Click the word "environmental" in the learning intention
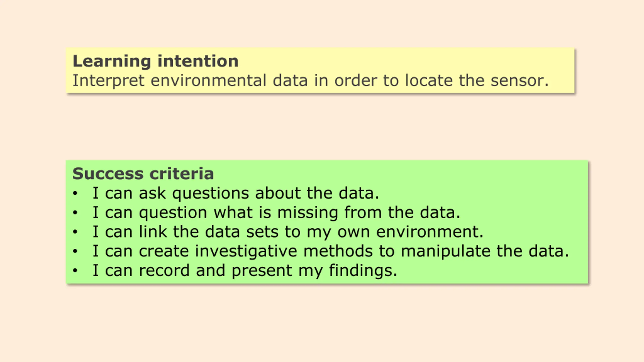Viewport: 644px width, 362px height. point(209,81)
